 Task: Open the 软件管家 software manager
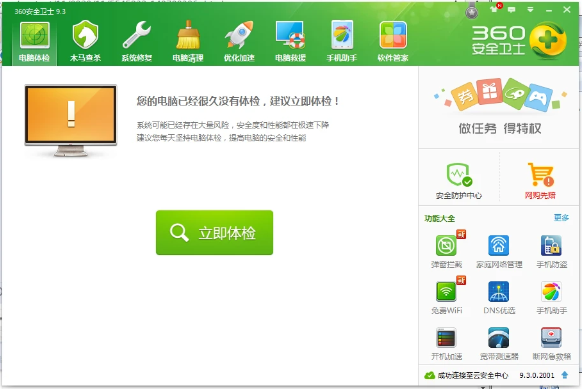[393, 42]
